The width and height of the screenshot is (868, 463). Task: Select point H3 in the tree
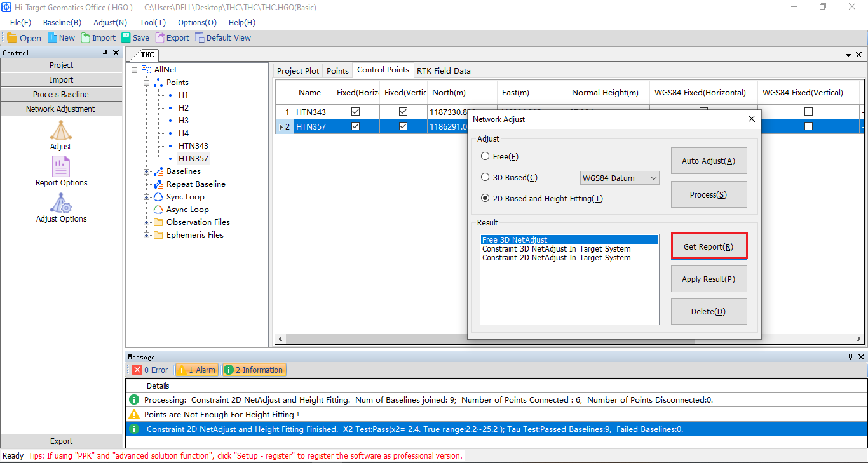(183, 121)
